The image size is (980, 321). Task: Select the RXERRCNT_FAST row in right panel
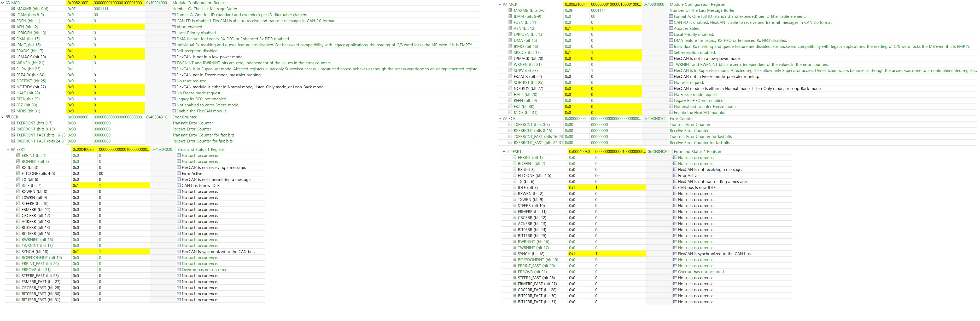click(737, 143)
